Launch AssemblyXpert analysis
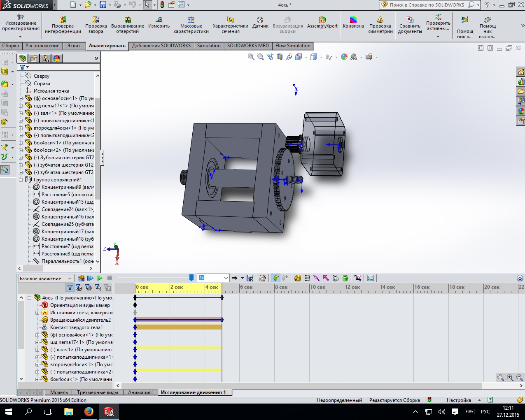Viewport: 525px width, 420px height. coord(322,23)
